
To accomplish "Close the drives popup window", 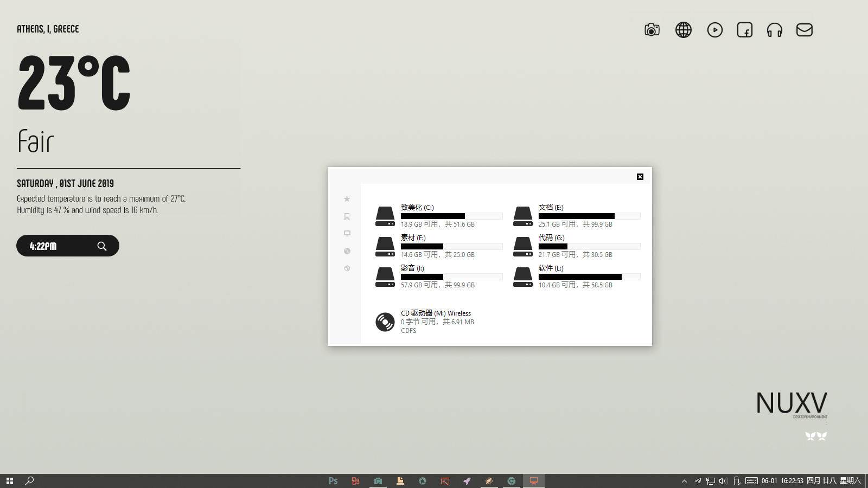I will pyautogui.click(x=640, y=177).
